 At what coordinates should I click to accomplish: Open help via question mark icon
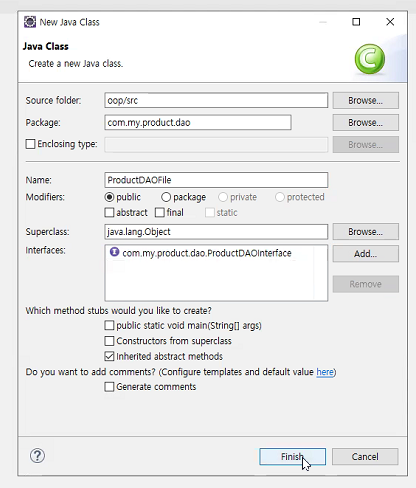coord(37,456)
